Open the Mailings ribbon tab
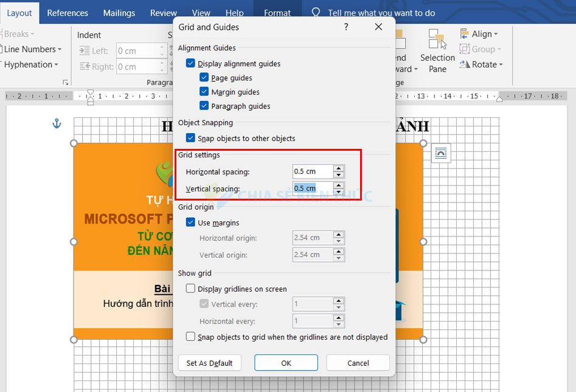Viewport: 576px width, 392px height. 120,13
